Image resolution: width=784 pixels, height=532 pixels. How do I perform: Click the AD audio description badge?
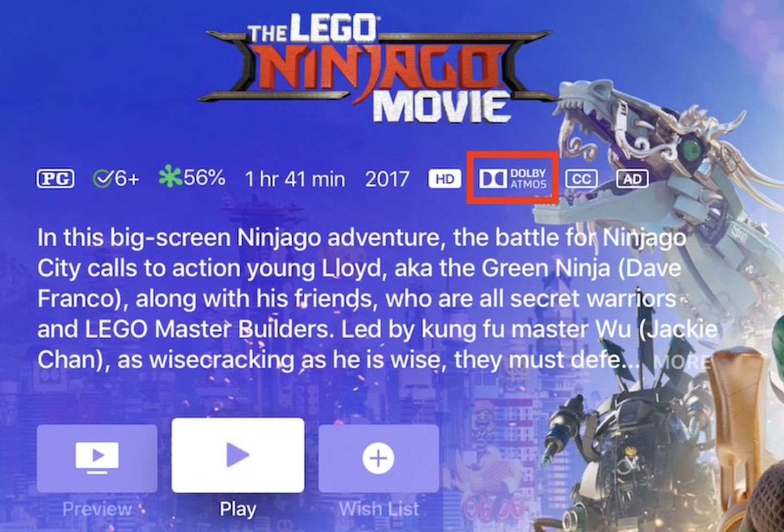point(632,179)
